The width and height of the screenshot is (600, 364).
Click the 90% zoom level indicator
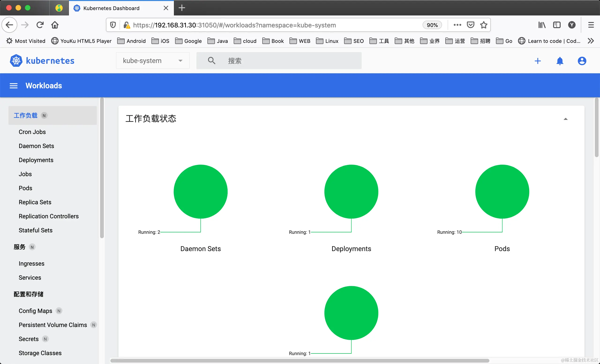432,25
